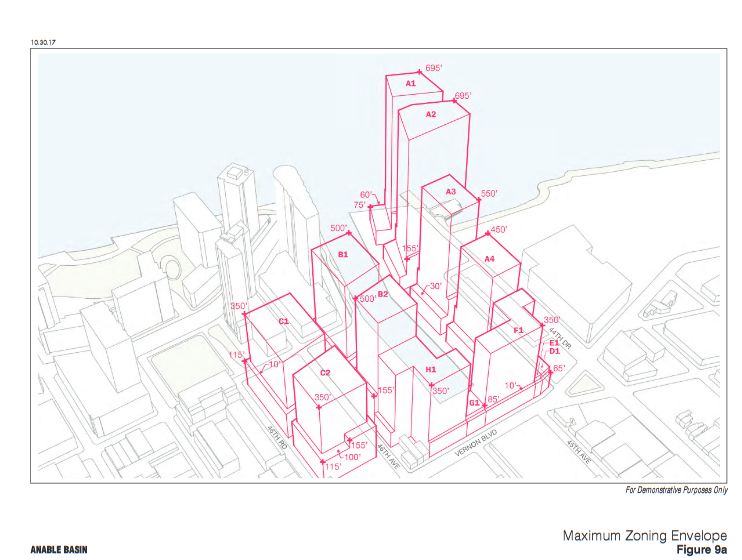Click the A3 tower label

coord(451,192)
